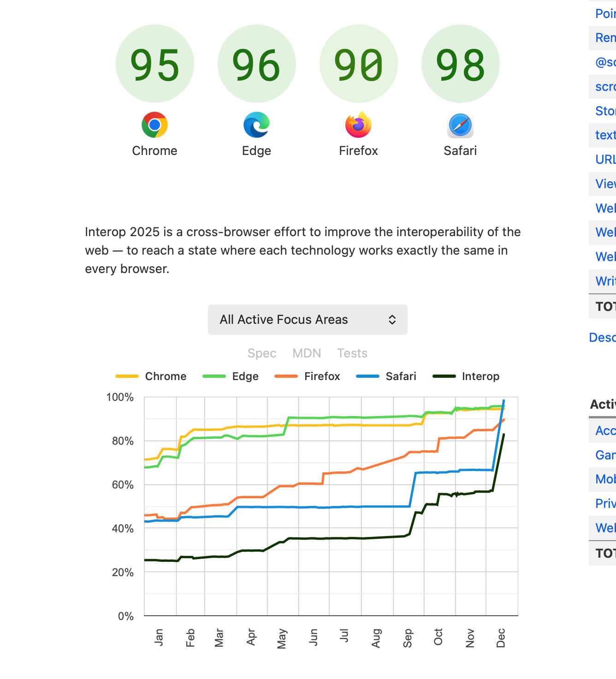Click the Chrome score circle showing 95
The height and width of the screenshot is (679, 616).
click(154, 64)
